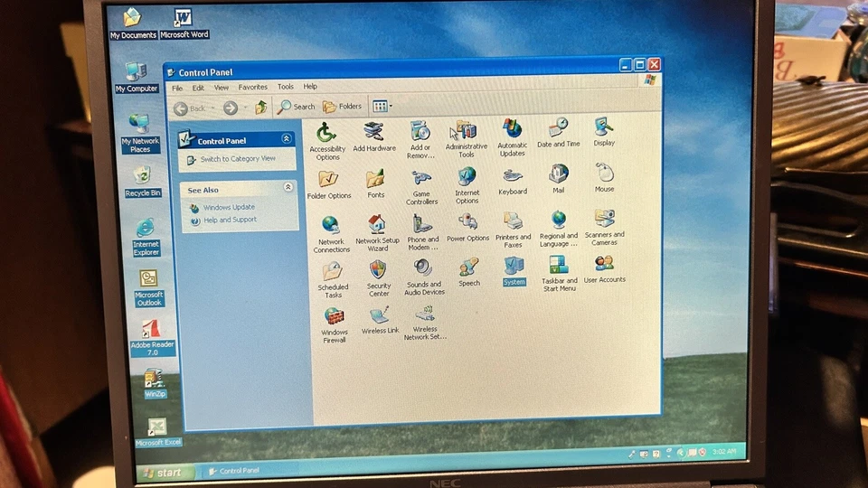The image size is (868, 488).
Task: Open Printers and Faxes
Action: coord(514,230)
